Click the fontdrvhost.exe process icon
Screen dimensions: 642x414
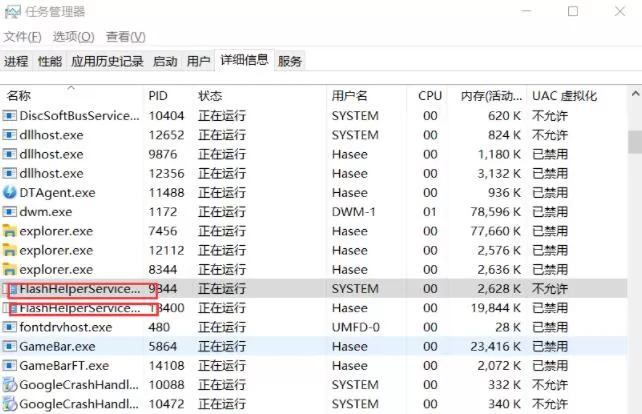click(9, 327)
